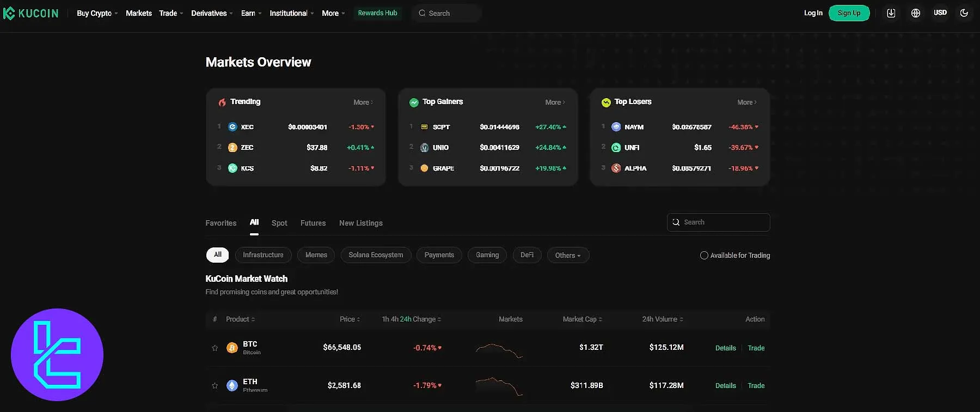Viewport: 980px width, 412px height.
Task: Click the Sign Up button
Action: tap(849, 13)
